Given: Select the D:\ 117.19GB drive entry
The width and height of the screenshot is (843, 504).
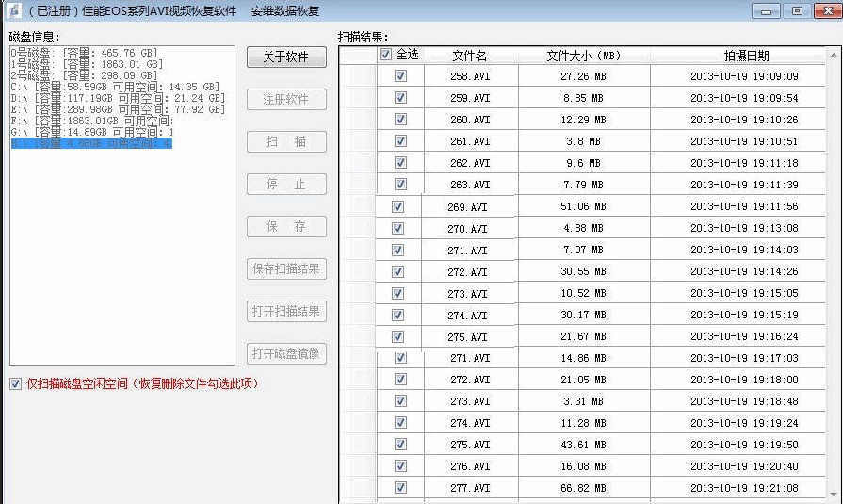Looking at the screenshot, I should (x=118, y=98).
